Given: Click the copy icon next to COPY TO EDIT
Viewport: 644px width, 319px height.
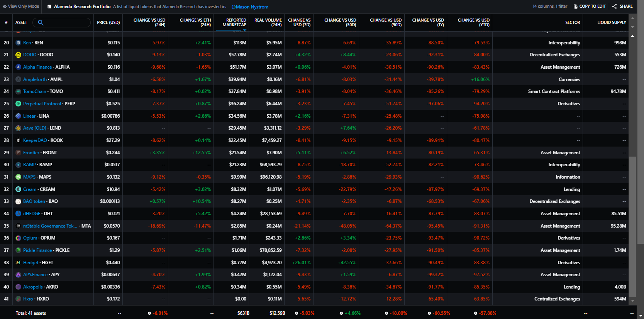Looking at the screenshot, I should click(575, 7).
